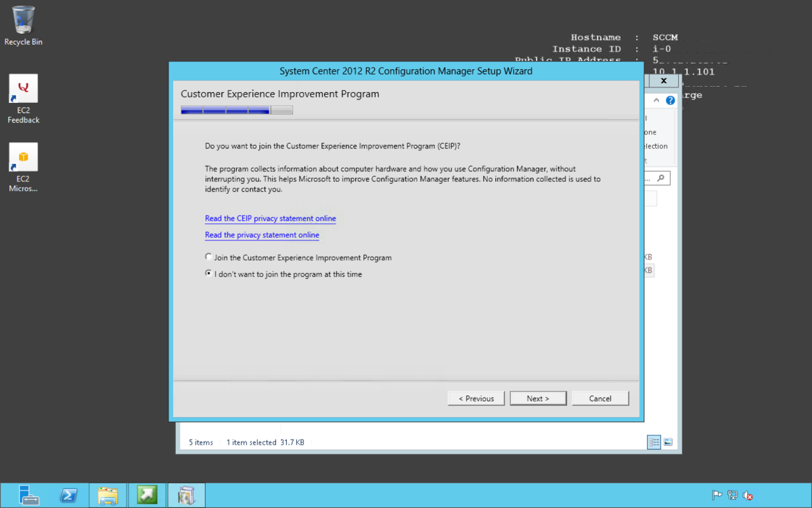Switch to thumbnail view in File Explorer statusbar

668,442
